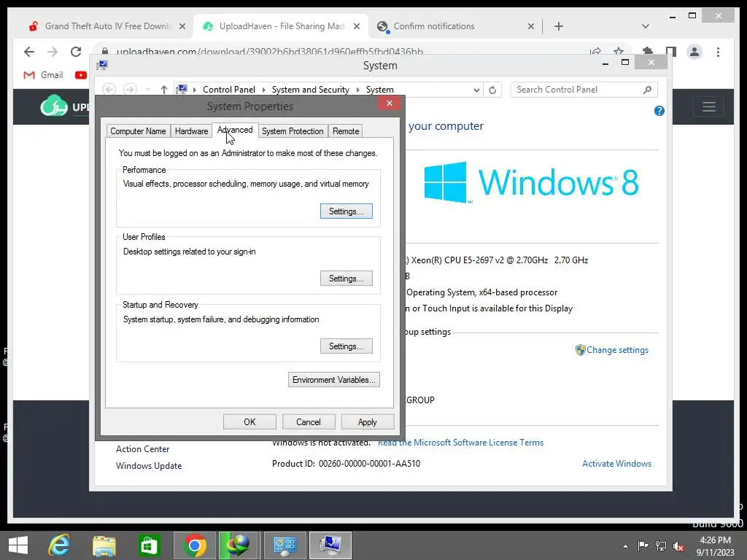Switch to Chrome in taskbar

[194, 545]
